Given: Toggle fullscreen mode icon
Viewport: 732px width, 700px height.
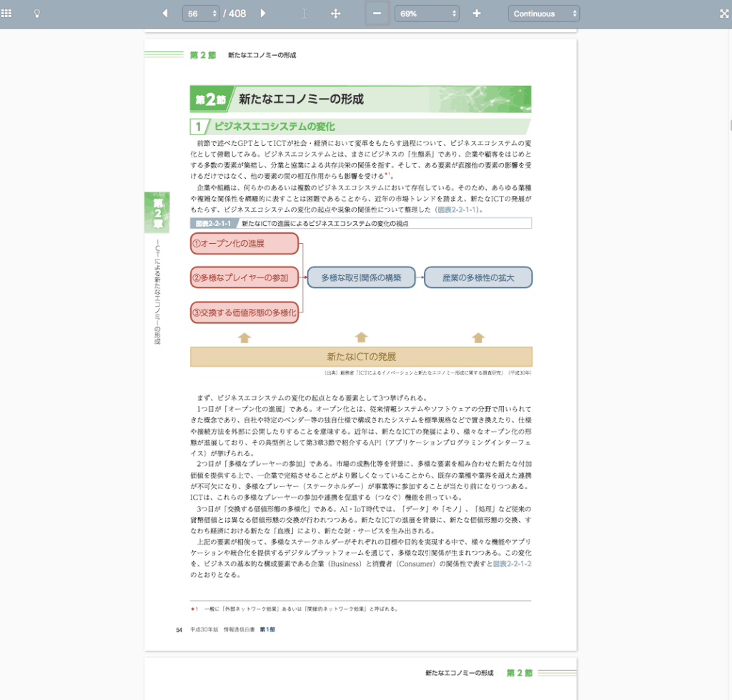Looking at the screenshot, I should (x=724, y=14).
